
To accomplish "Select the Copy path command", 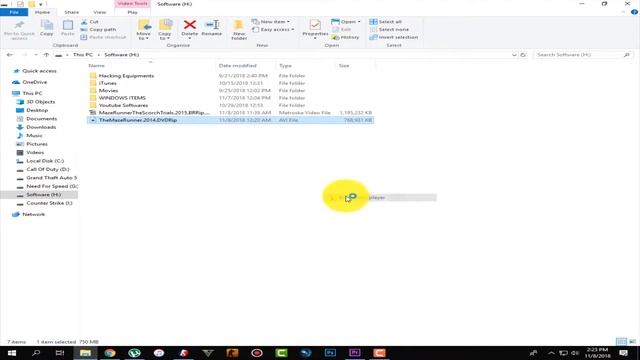I will click(x=98, y=29).
